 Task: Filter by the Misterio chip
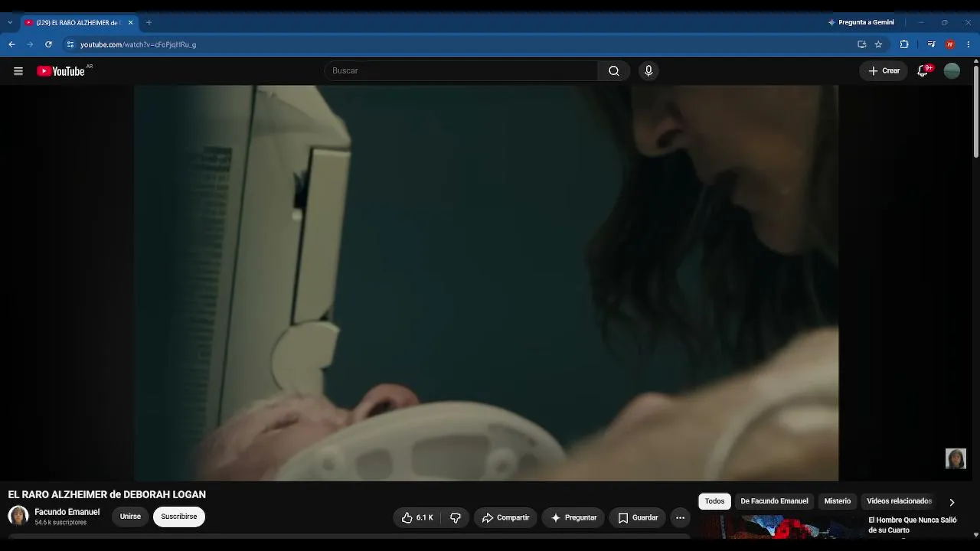(838, 501)
